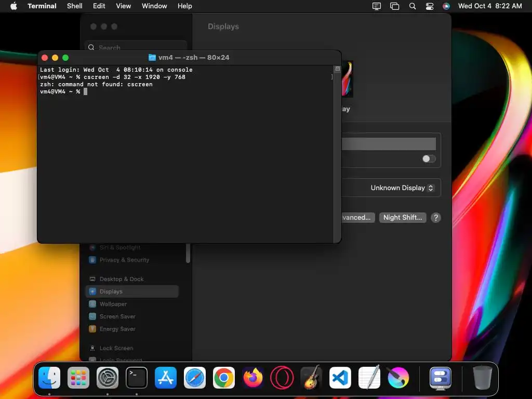532x399 pixels.
Task: Open GarageBand from the Dock
Action: pyautogui.click(x=311, y=378)
